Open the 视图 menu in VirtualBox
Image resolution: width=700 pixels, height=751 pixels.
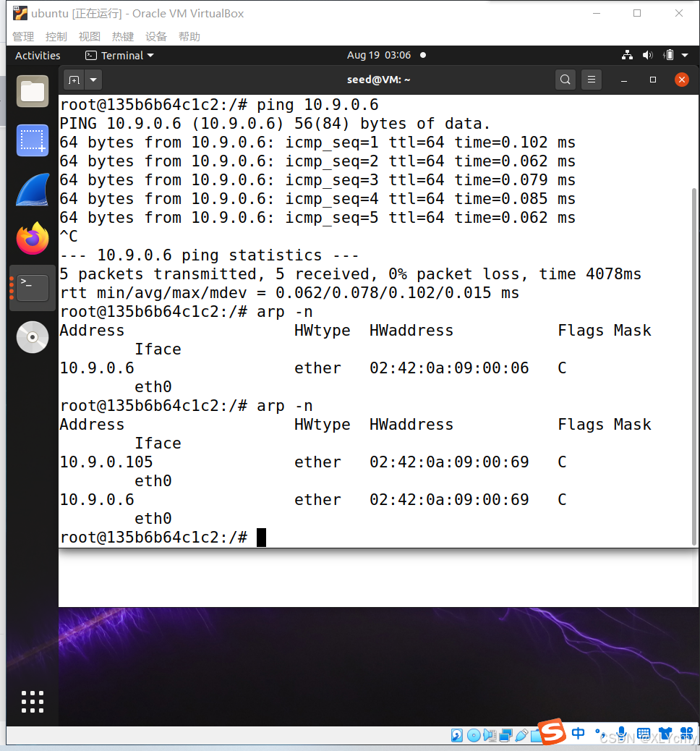tap(90, 37)
